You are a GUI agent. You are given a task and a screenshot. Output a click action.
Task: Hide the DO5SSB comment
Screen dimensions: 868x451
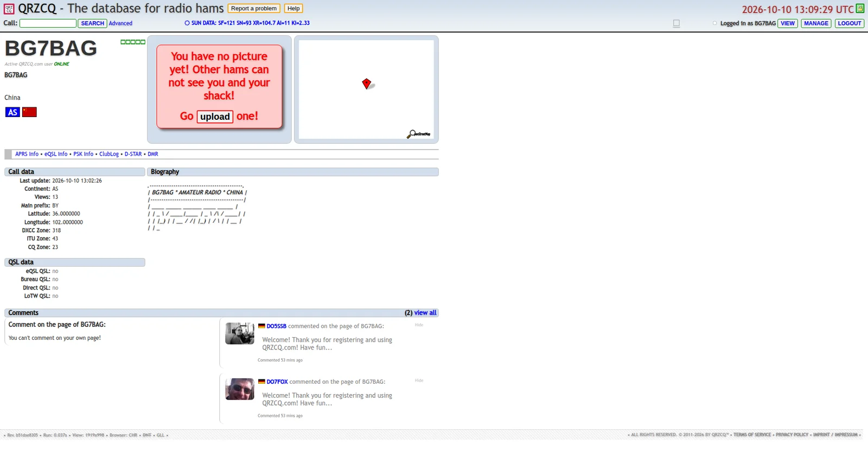(419, 325)
